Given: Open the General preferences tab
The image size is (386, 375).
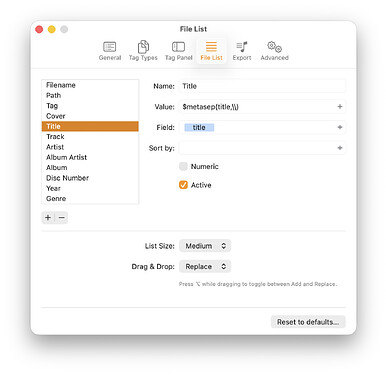Looking at the screenshot, I should (x=110, y=51).
